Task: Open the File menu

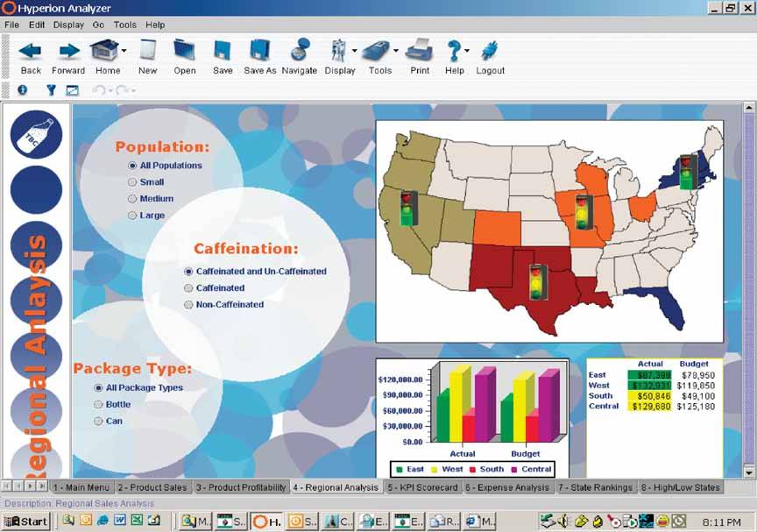Action: (11, 25)
